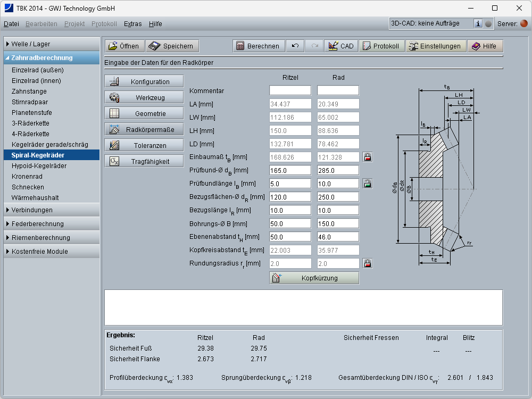
Task: Click the redo arrow toolbar icon
Action: pos(315,46)
